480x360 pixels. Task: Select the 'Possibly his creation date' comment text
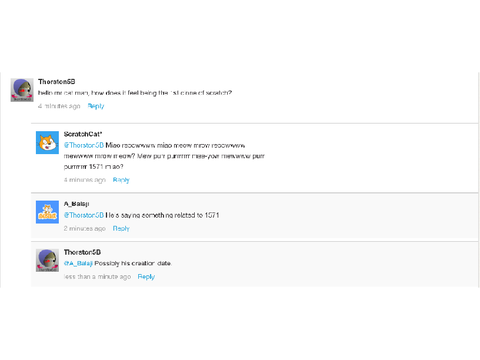(133, 263)
